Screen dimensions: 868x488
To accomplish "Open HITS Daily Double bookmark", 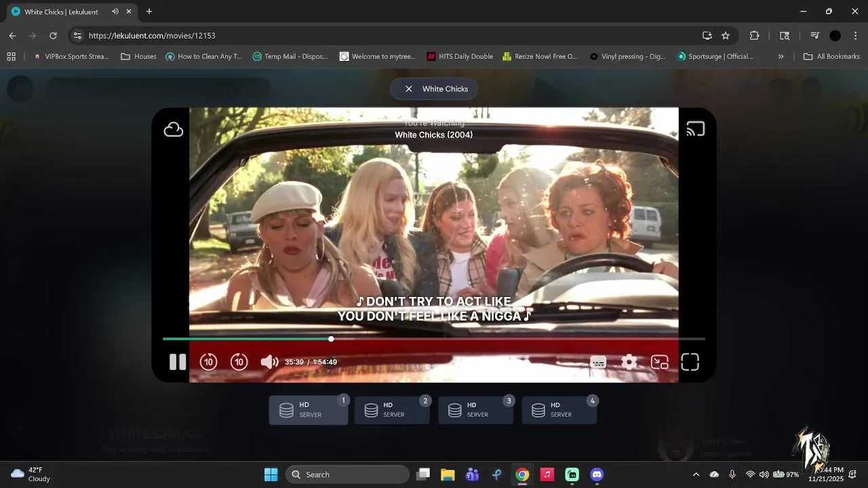I will pos(460,56).
